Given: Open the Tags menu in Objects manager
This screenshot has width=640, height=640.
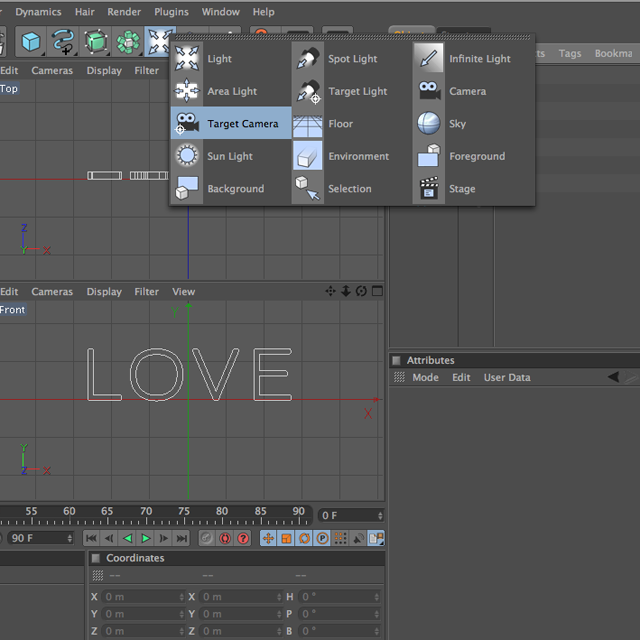Looking at the screenshot, I should click(x=570, y=53).
